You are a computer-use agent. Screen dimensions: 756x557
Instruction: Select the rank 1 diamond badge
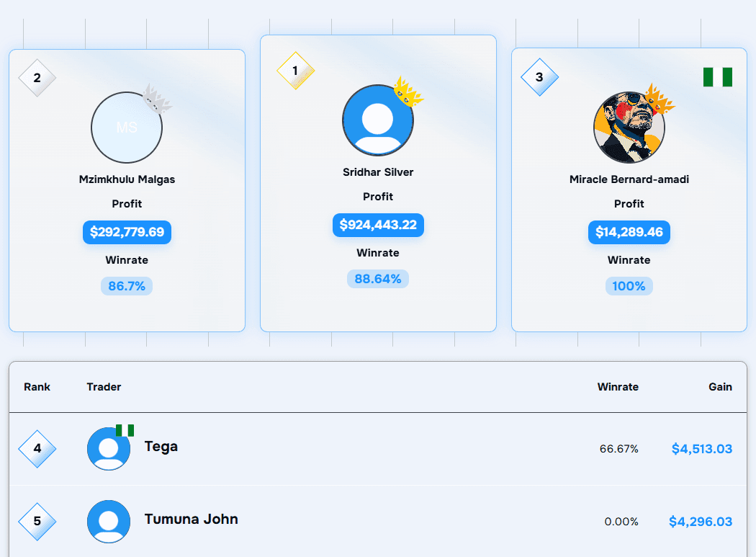point(296,71)
